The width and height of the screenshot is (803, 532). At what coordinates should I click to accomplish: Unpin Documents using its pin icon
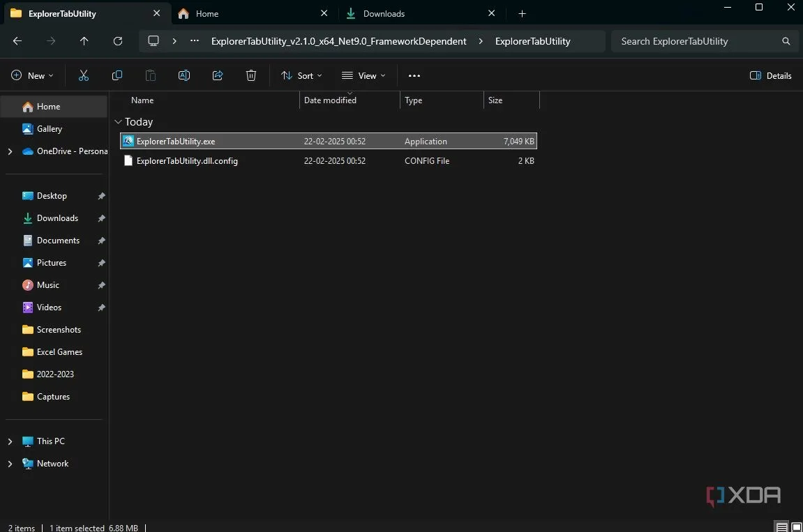point(101,241)
